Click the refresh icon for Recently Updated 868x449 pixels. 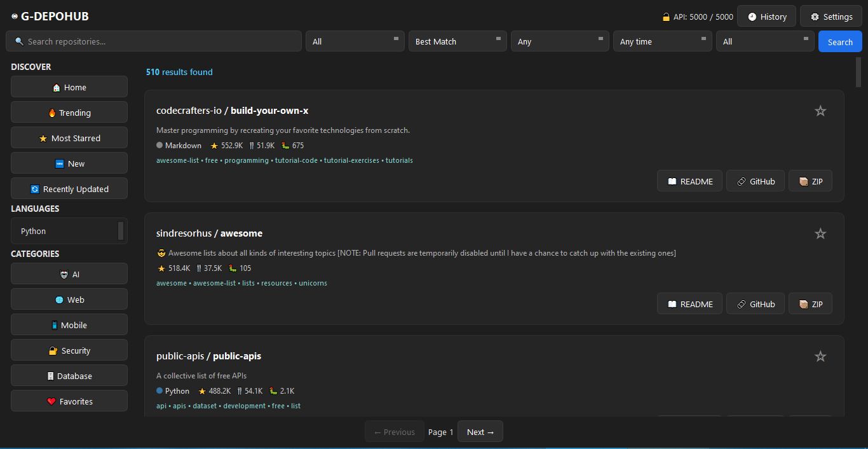coord(35,190)
